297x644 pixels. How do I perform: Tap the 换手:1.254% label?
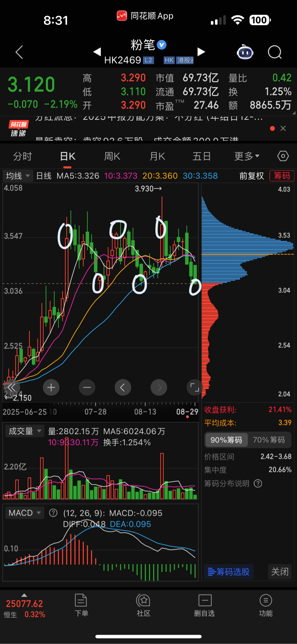(127, 442)
